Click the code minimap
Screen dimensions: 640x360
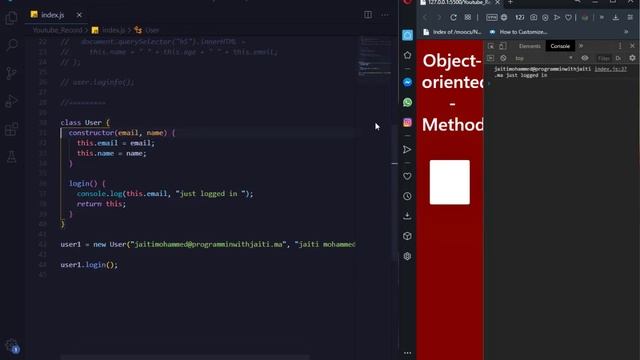(374, 57)
